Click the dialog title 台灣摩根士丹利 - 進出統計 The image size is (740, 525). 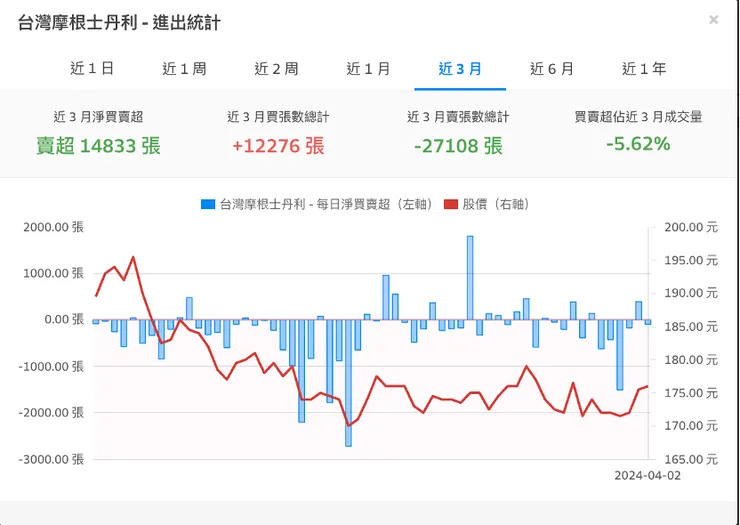pyautogui.click(x=119, y=23)
